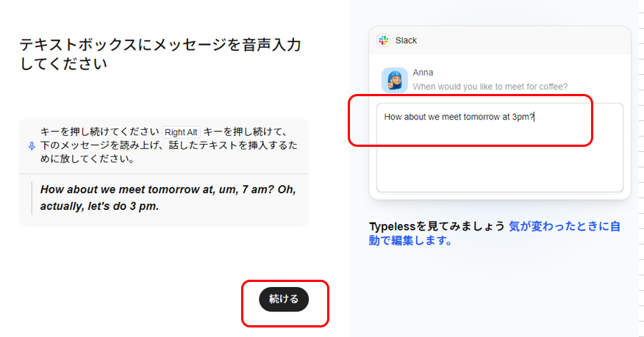
Task: Click the vertical quote bar beside the sample message
Action: coord(32,196)
